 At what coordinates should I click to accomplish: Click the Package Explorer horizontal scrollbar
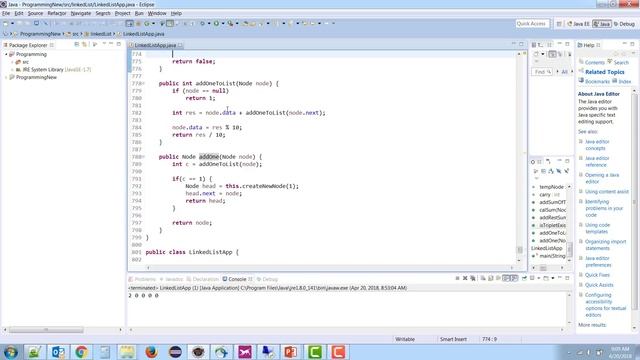pos(46,330)
